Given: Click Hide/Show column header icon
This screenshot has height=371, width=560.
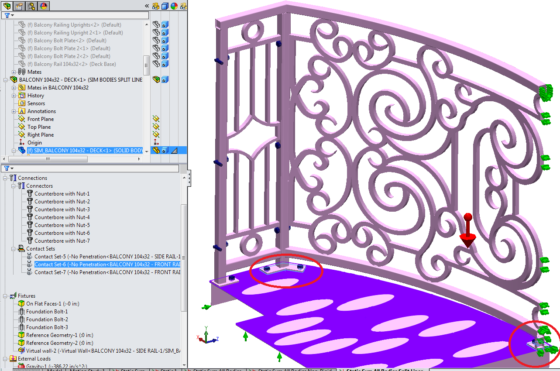Looking at the screenshot, I should pos(156,6).
